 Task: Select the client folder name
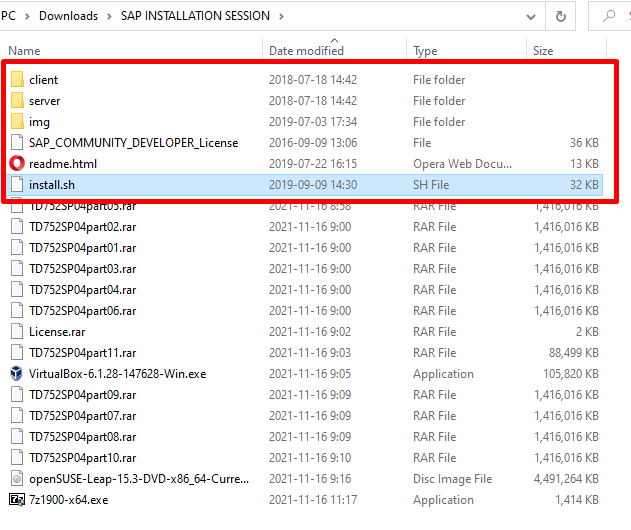coord(43,80)
